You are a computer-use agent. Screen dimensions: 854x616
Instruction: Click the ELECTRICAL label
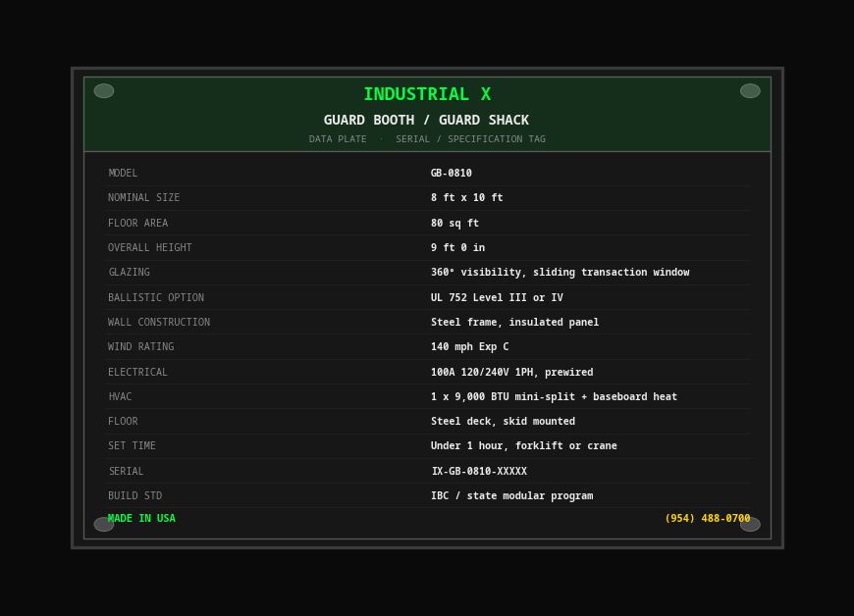pos(137,372)
